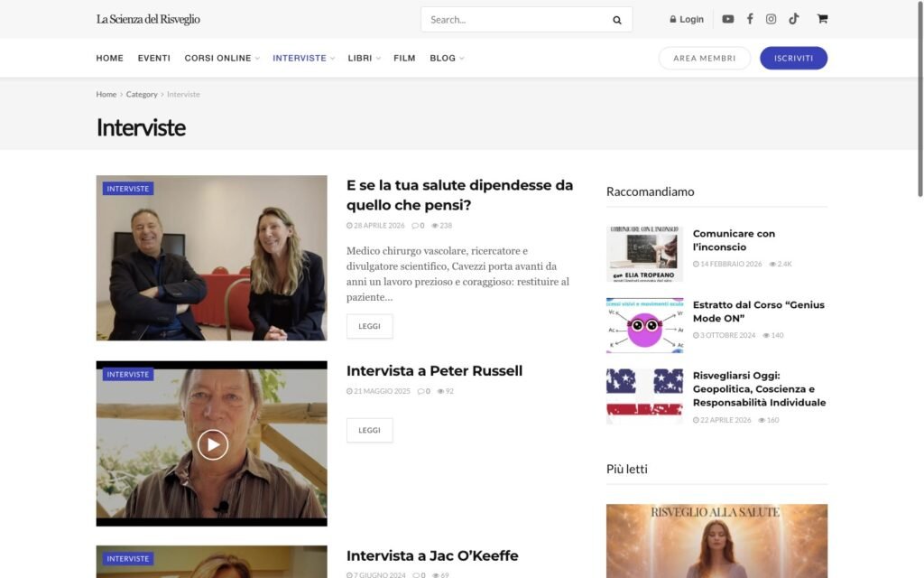This screenshot has height=578, width=924.
Task: Open the Risveglio alla Salute image
Action: [x=716, y=541]
